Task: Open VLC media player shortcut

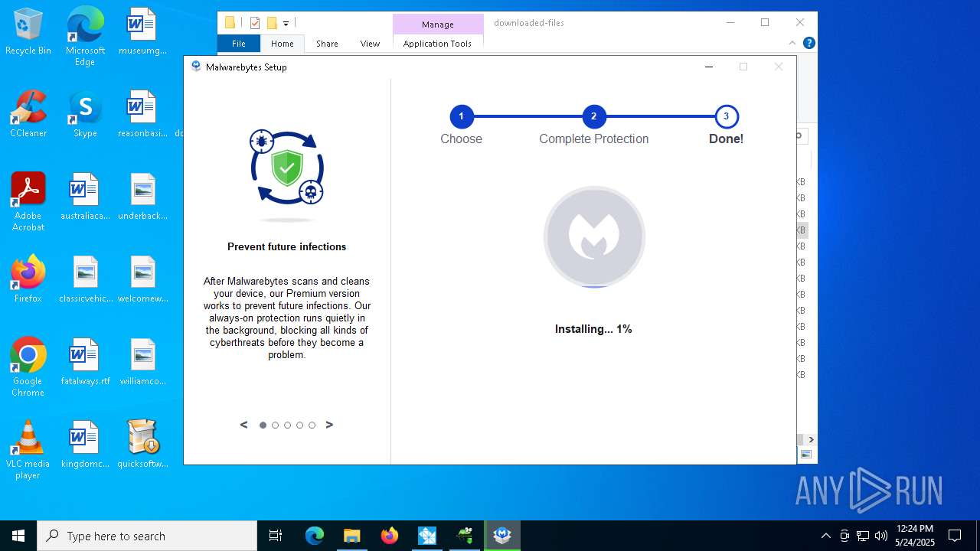Action: [28, 450]
